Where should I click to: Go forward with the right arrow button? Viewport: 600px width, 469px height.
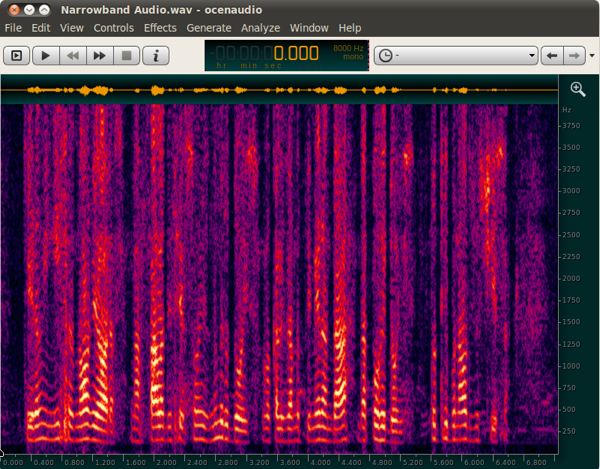[574, 56]
